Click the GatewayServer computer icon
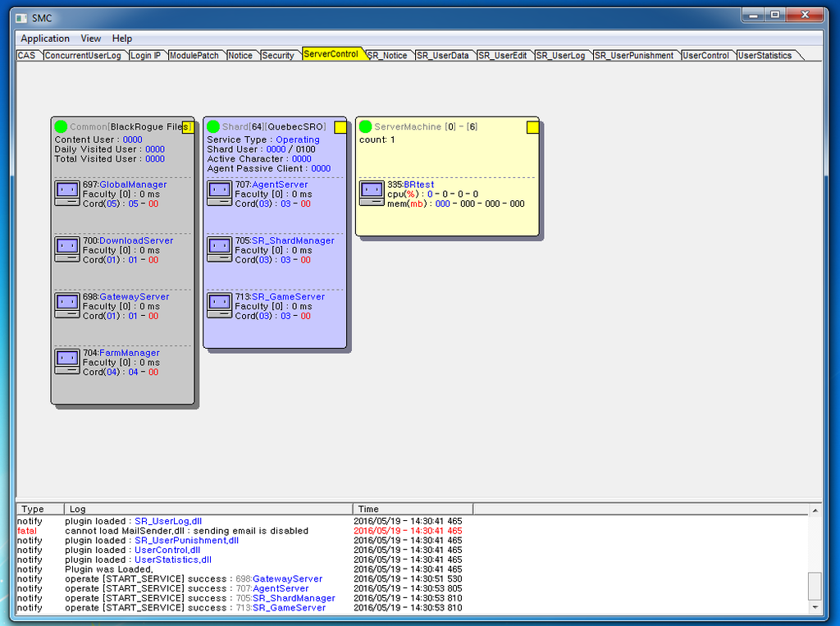 pos(67,305)
